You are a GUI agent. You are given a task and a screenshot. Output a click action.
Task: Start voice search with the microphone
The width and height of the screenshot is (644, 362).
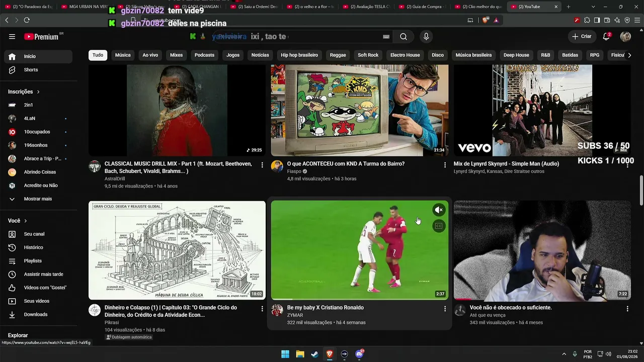[426, 37]
